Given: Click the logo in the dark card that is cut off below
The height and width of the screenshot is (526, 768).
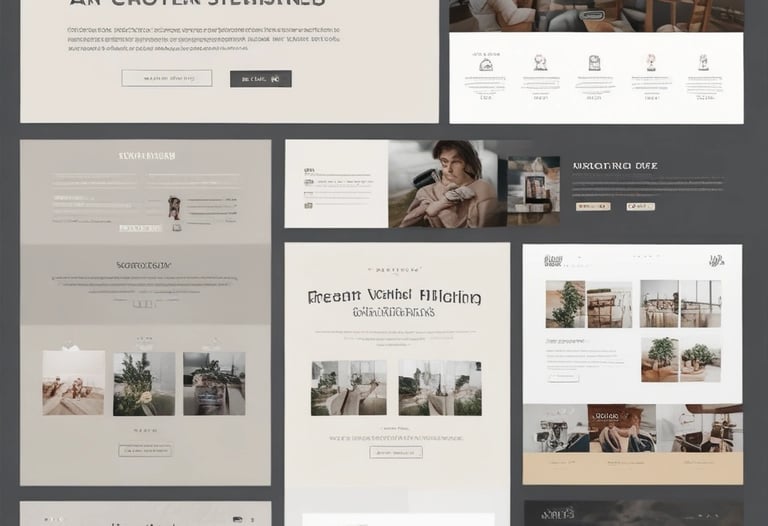Looking at the screenshot, I should tap(557, 514).
